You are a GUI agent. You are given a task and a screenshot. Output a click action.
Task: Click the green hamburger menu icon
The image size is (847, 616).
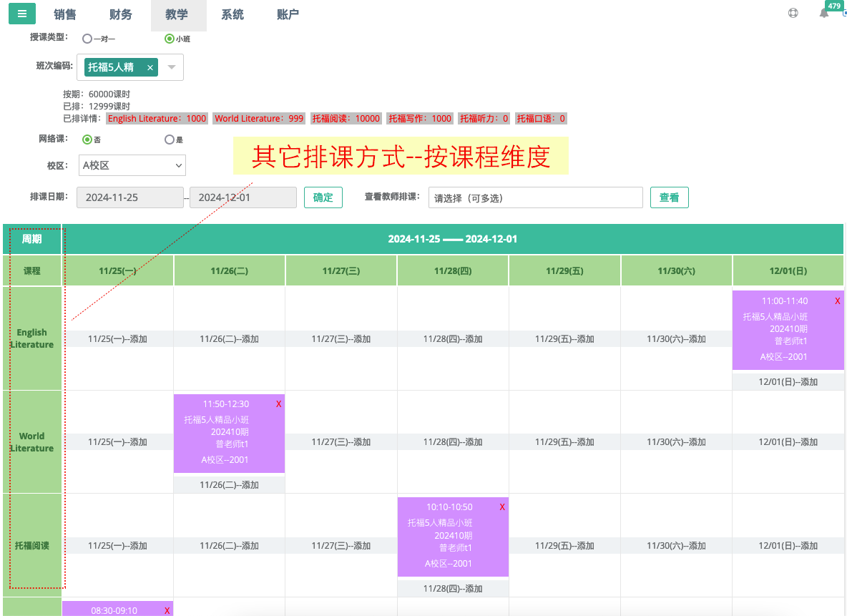(21, 14)
